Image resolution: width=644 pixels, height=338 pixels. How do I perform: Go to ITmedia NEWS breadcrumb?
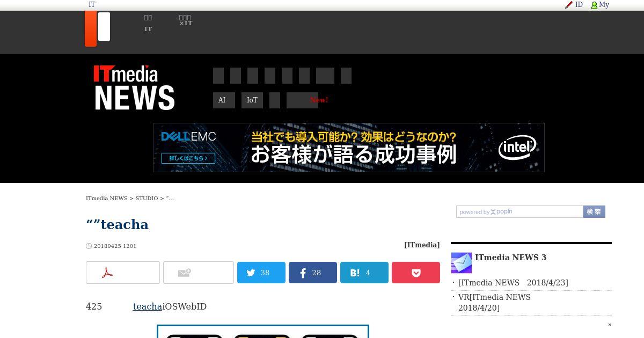106,199
